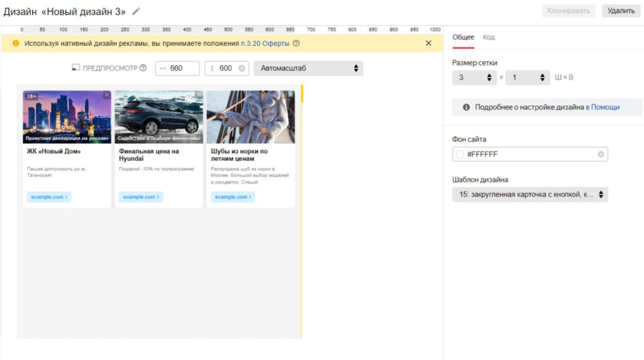Click the Hyundai car ad image
The image size is (644, 360).
click(x=159, y=117)
